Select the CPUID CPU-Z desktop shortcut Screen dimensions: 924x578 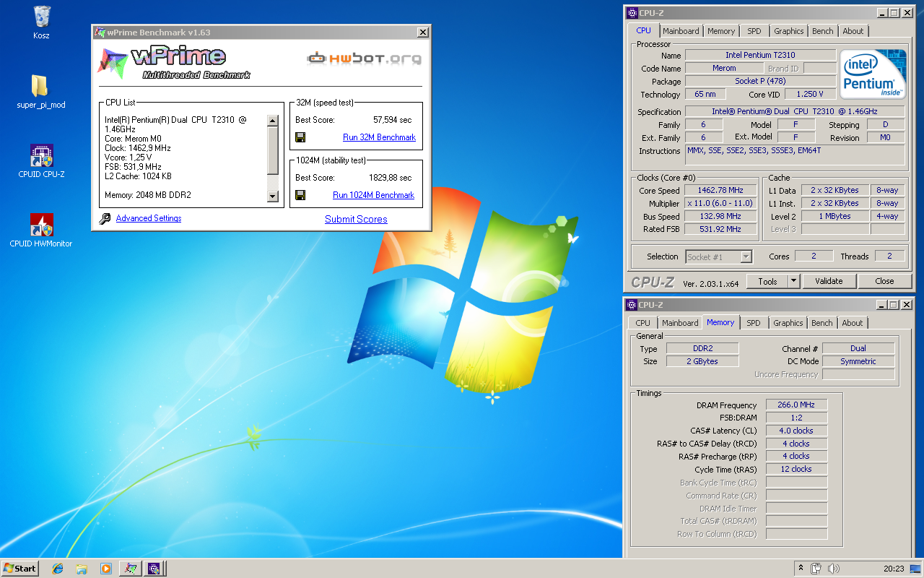[x=41, y=155]
